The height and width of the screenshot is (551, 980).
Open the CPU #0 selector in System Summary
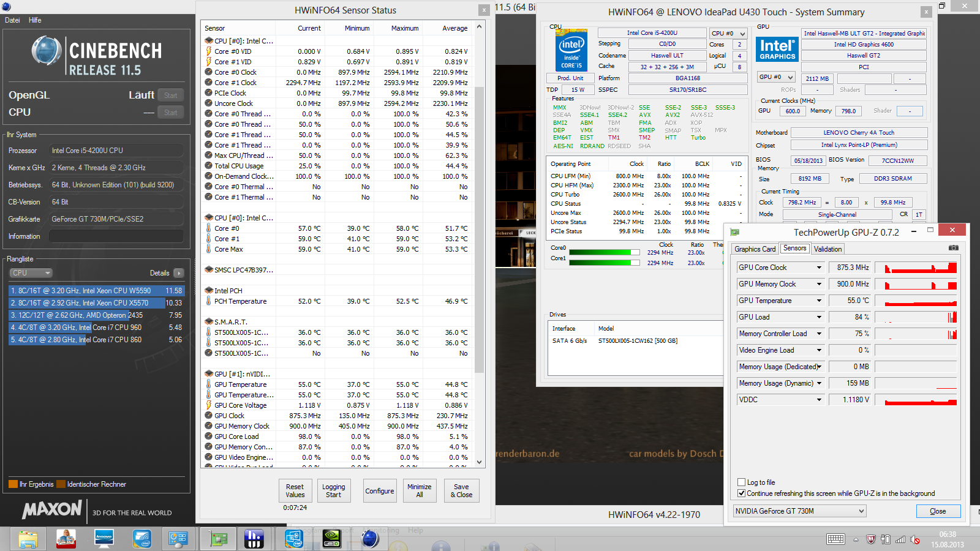pos(728,34)
